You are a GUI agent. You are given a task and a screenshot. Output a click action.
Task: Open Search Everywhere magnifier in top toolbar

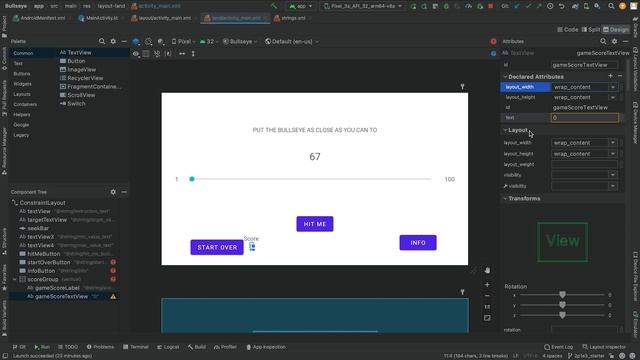click(611, 6)
